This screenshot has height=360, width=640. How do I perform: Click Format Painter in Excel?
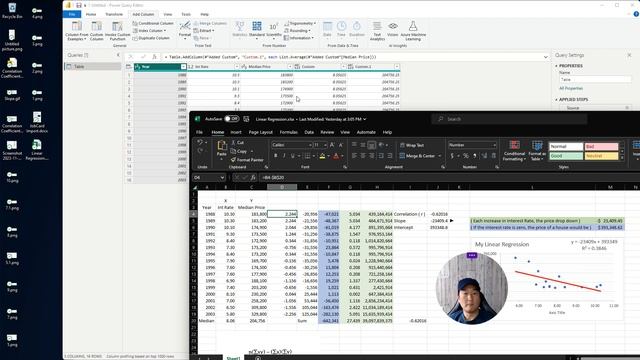pyautogui.click(x=246, y=160)
